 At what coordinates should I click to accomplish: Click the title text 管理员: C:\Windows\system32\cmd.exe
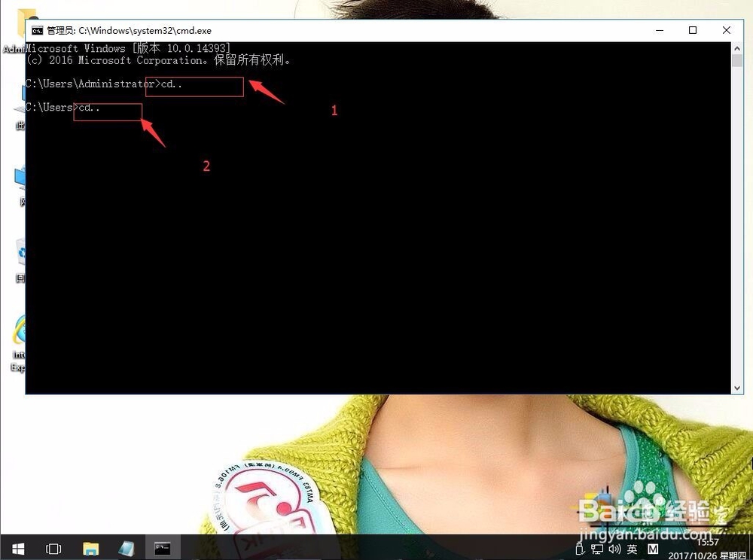click(x=129, y=31)
